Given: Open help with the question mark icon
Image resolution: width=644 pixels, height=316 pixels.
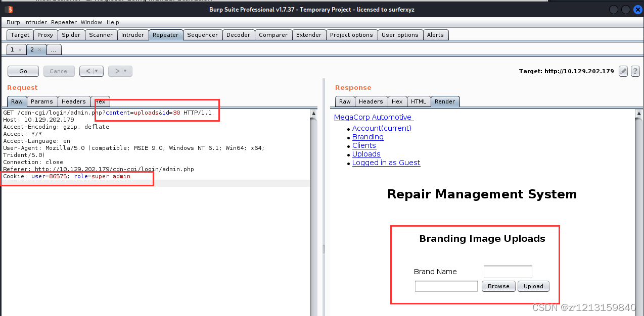Looking at the screenshot, I should (635, 71).
